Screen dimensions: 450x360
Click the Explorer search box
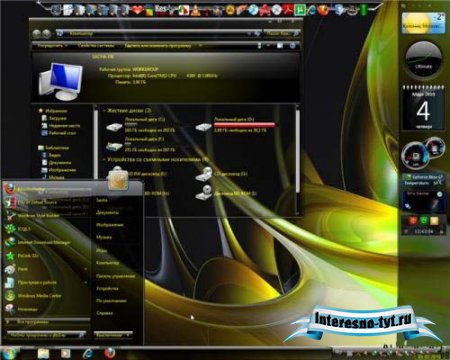coord(282,33)
